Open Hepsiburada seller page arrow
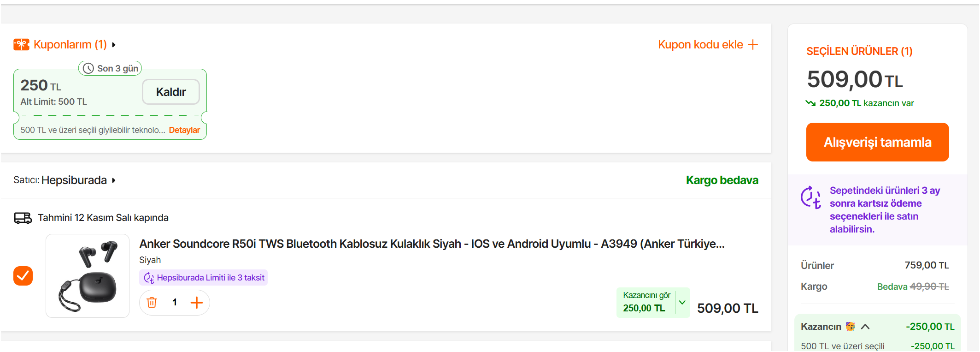The image size is (980, 352). (x=114, y=180)
